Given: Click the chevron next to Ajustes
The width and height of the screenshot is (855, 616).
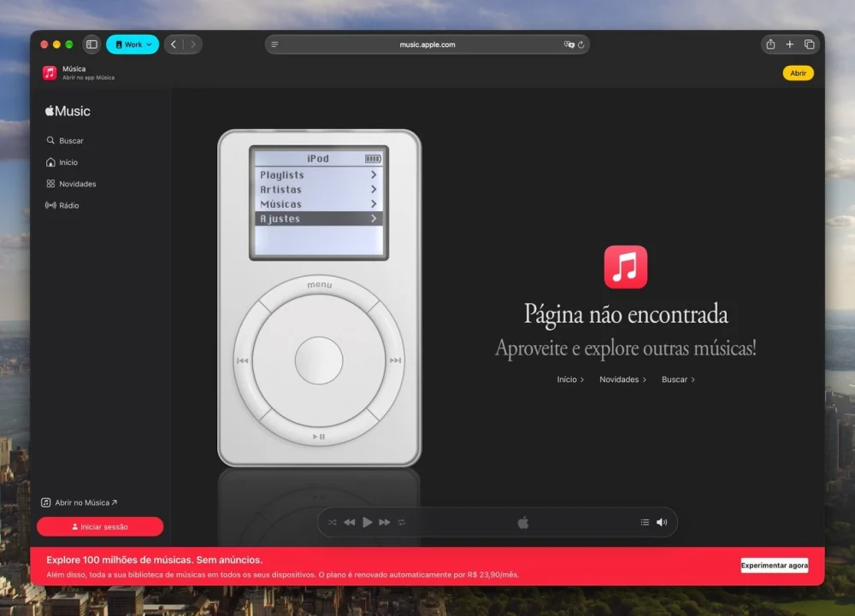Looking at the screenshot, I should pyautogui.click(x=374, y=219).
